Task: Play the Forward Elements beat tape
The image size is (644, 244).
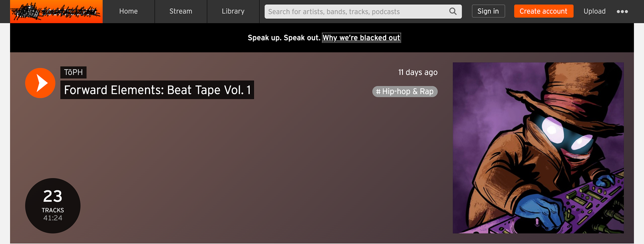Action: (40, 83)
